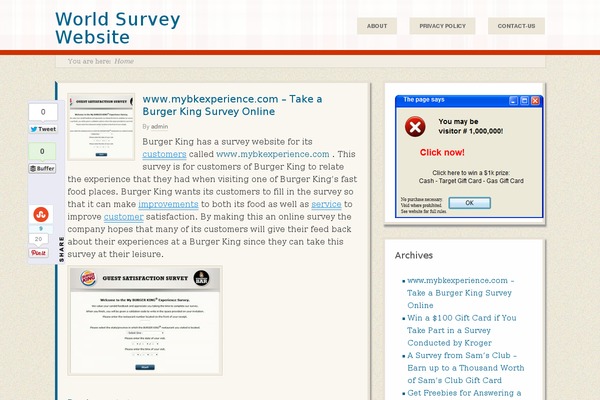
Task: Open archive link about Sam's Club survey
Action: click(x=465, y=368)
